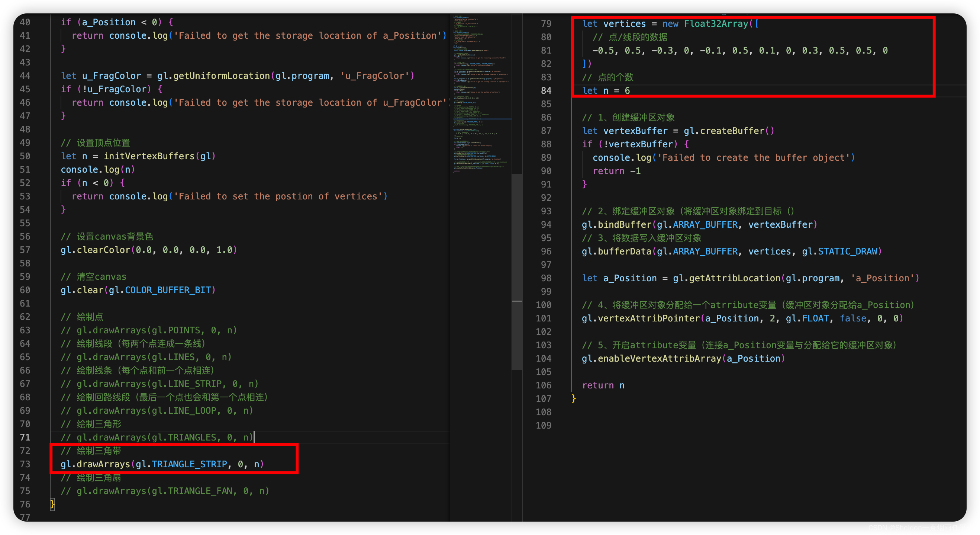Click the initVertexBuffers function call

point(149,156)
